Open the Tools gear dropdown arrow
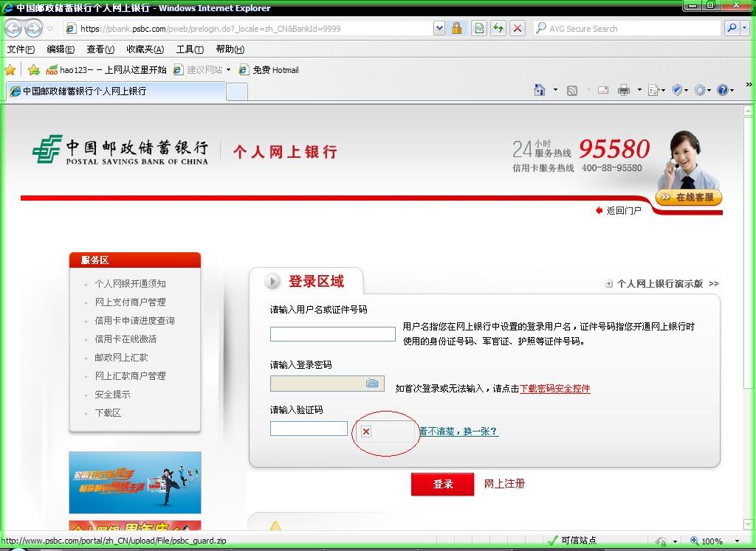 point(708,89)
